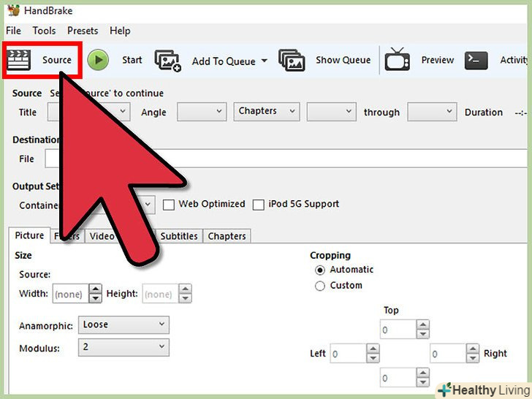This screenshot has width=532, height=399.
Task: Click the Destination File input field
Action: click(286, 159)
